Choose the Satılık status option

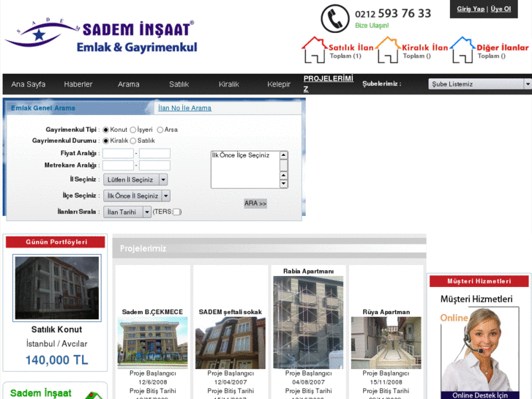tap(133, 141)
